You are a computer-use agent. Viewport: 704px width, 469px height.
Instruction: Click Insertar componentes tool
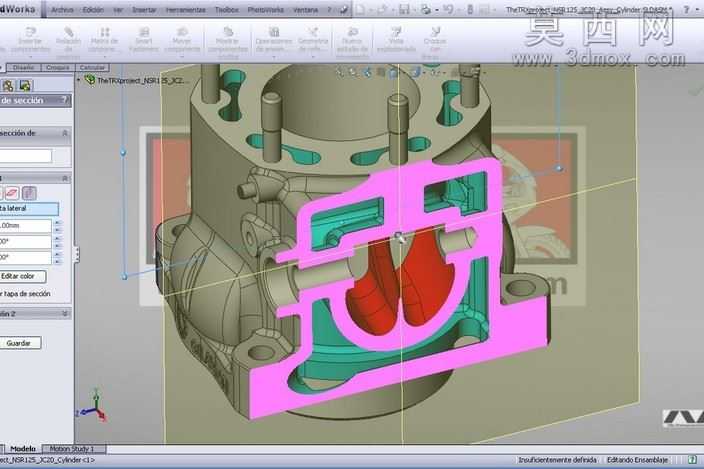[31, 42]
